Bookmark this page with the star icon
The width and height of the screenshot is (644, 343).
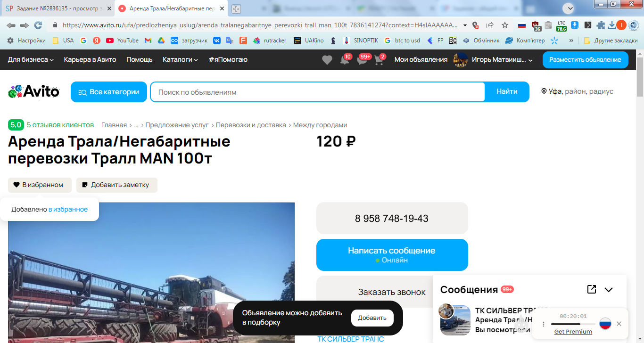pyautogui.click(x=505, y=25)
